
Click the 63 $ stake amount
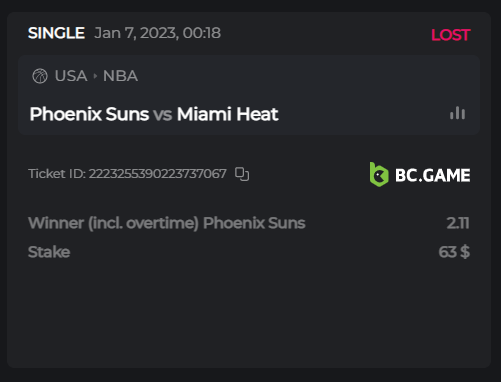click(x=454, y=252)
